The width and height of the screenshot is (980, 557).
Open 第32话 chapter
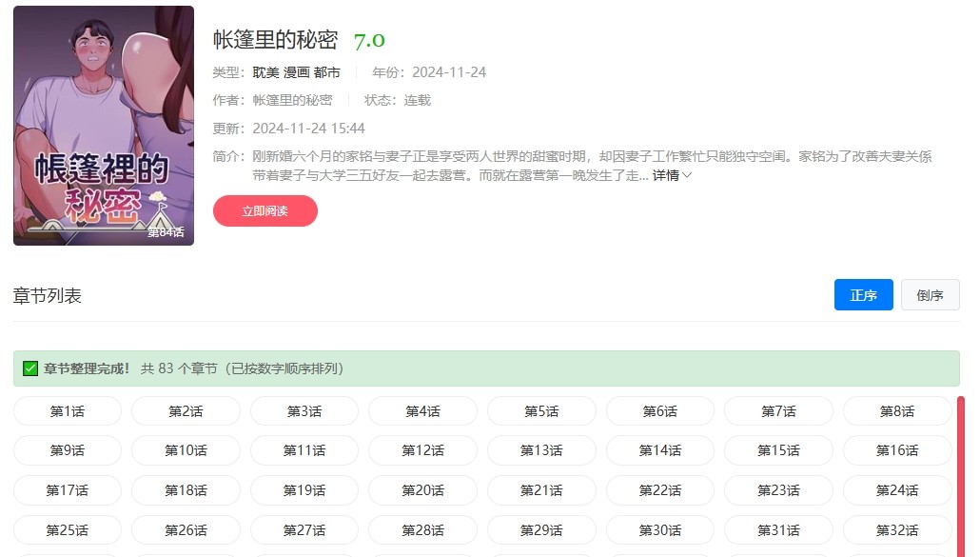(x=897, y=530)
